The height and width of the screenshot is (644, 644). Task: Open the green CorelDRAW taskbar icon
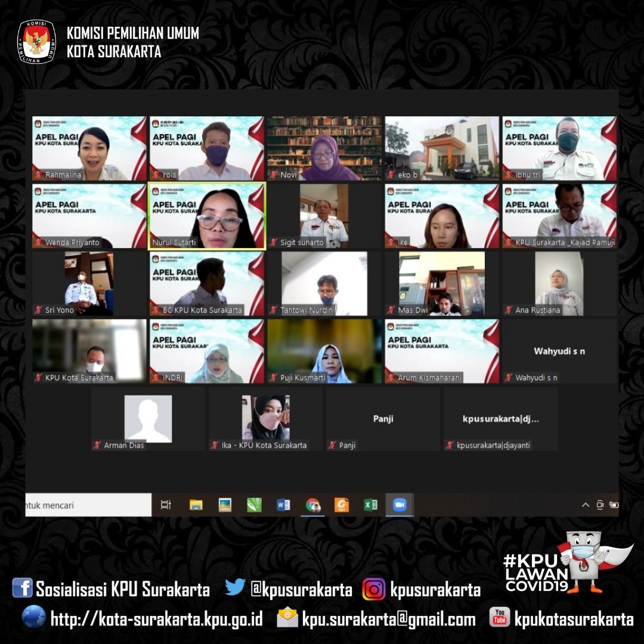click(255, 505)
